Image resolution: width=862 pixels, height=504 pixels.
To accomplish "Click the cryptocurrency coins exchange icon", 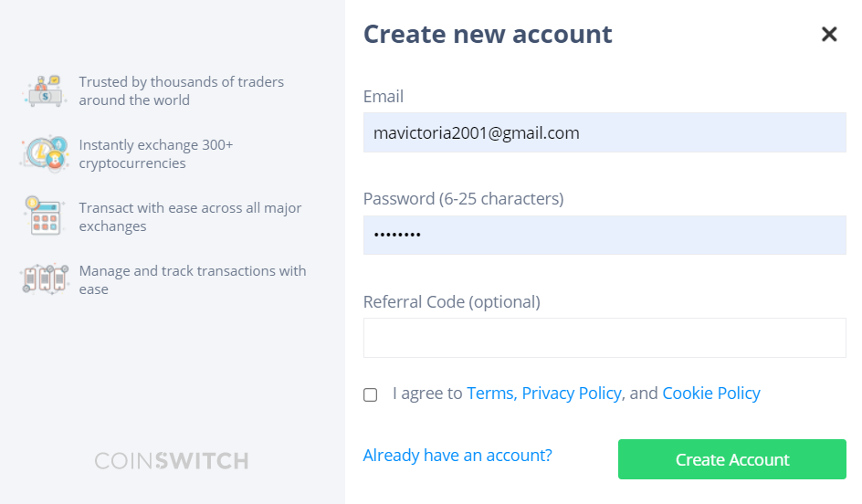I will (45, 153).
